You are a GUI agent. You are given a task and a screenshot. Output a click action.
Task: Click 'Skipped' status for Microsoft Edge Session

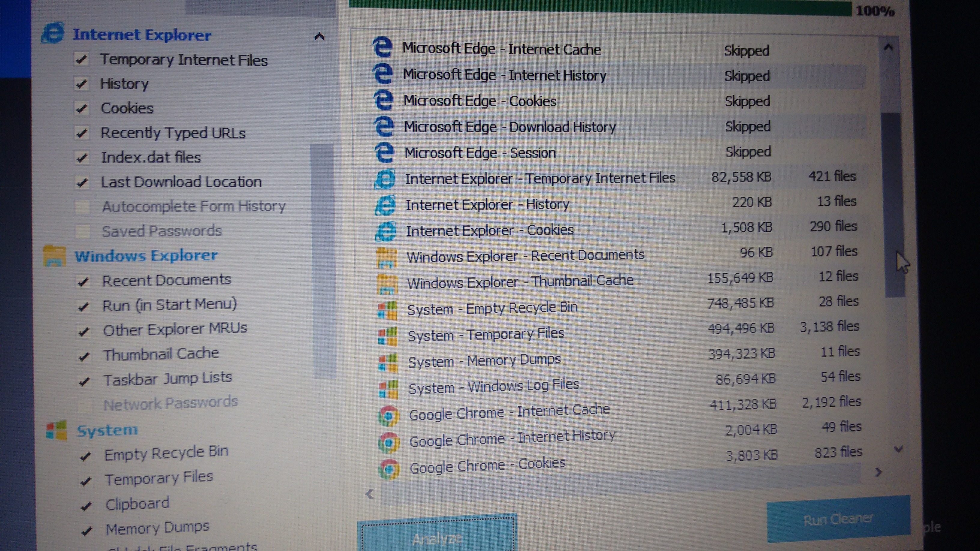(748, 152)
